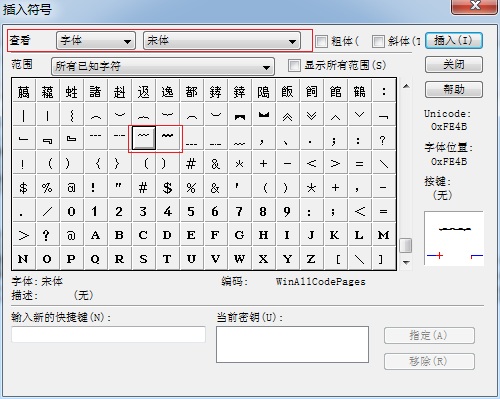
Task: Click the symbol grid scrollbar thumb
Action: click(406, 245)
